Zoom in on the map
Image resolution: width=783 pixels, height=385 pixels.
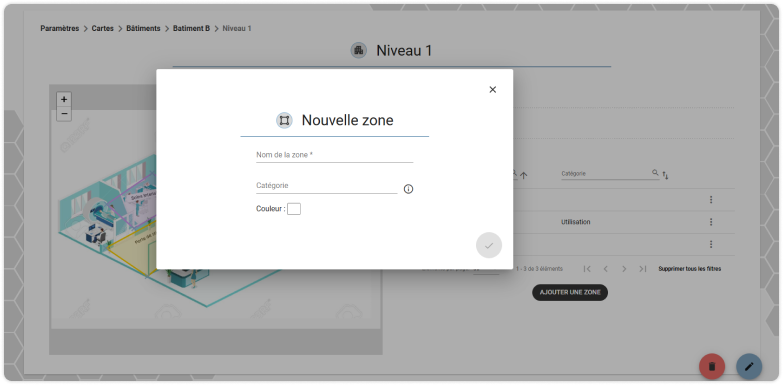coord(64,99)
